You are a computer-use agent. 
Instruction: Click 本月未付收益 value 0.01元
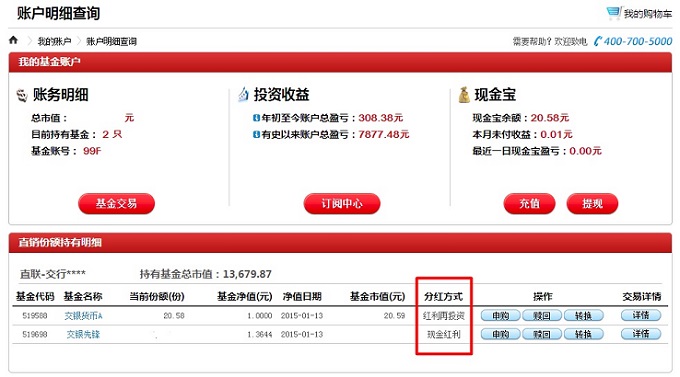(556, 134)
